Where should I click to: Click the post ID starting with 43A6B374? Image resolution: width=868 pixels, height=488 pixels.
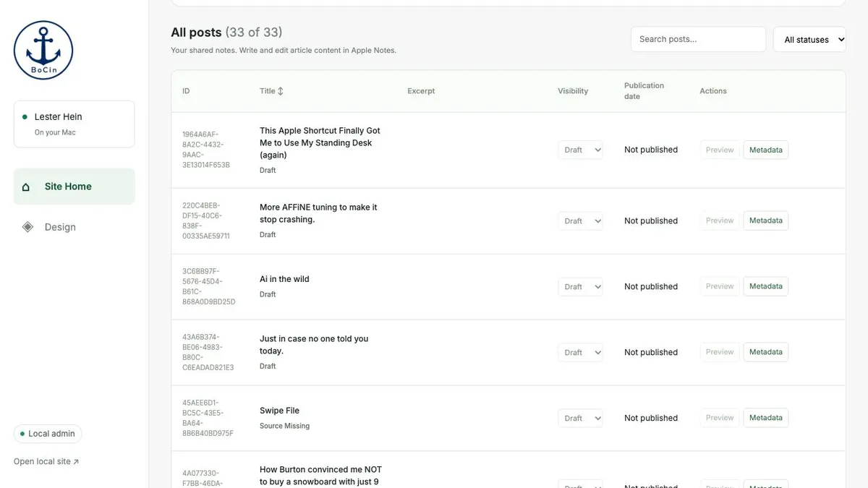tap(208, 352)
